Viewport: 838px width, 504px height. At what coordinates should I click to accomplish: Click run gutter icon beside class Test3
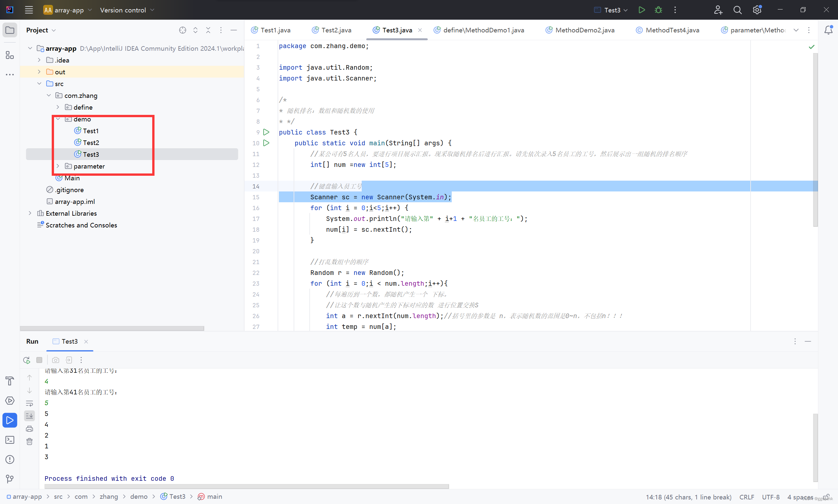coord(266,132)
